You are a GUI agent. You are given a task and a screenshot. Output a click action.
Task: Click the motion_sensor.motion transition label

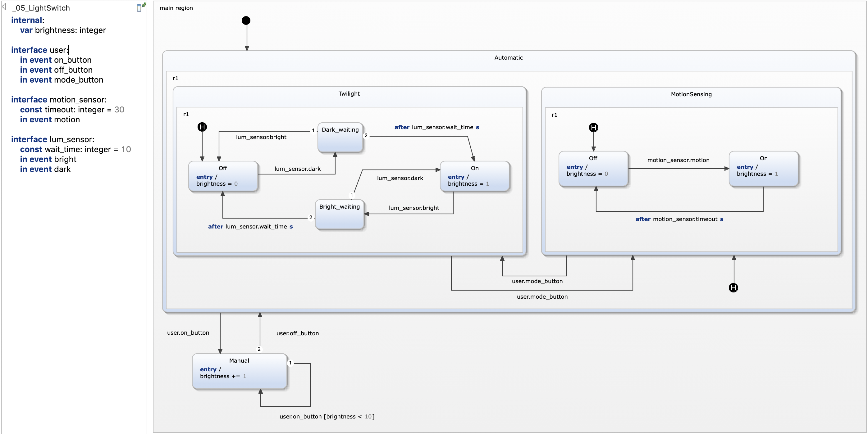[x=678, y=160]
